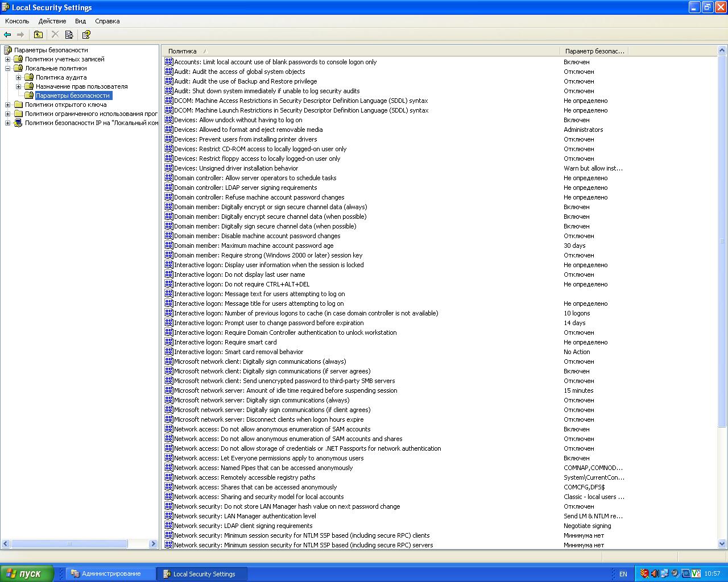Click the VNC icon in system tray
The image size is (728, 582).
(696, 573)
